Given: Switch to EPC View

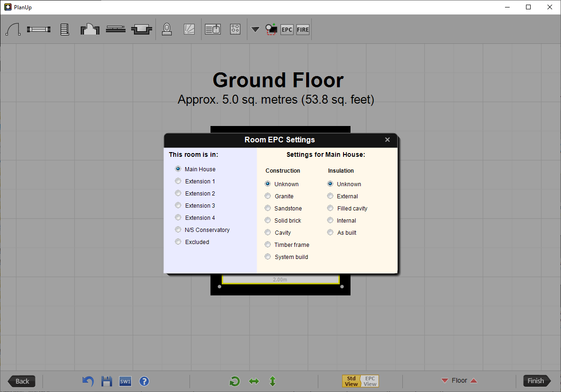Looking at the screenshot, I should (370, 381).
